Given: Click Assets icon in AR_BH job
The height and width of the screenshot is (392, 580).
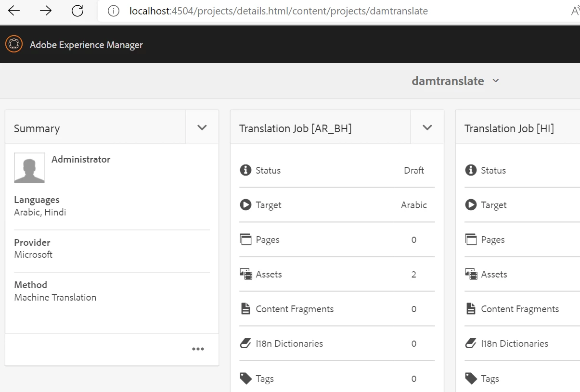Looking at the screenshot, I should click(245, 274).
